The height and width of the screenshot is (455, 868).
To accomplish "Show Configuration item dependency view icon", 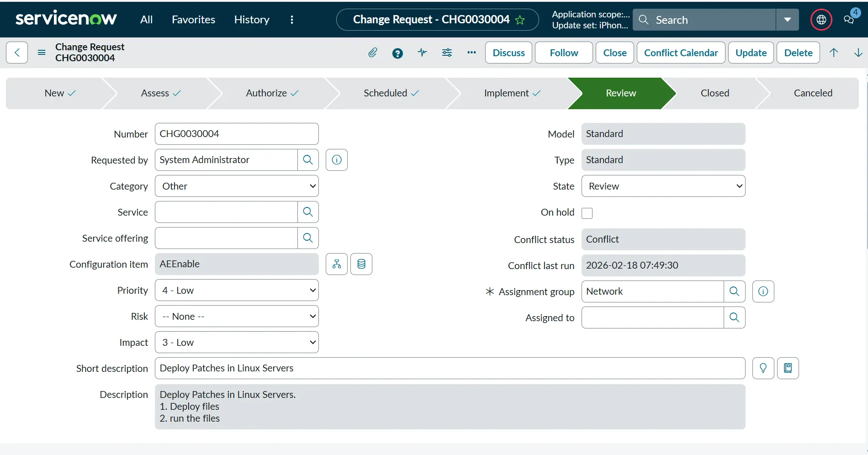I will point(337,264).
